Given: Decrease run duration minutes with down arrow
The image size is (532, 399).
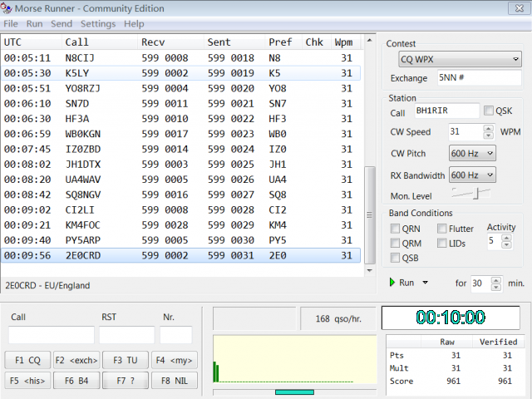Looking at the screenshot, I should coord(496,288).
